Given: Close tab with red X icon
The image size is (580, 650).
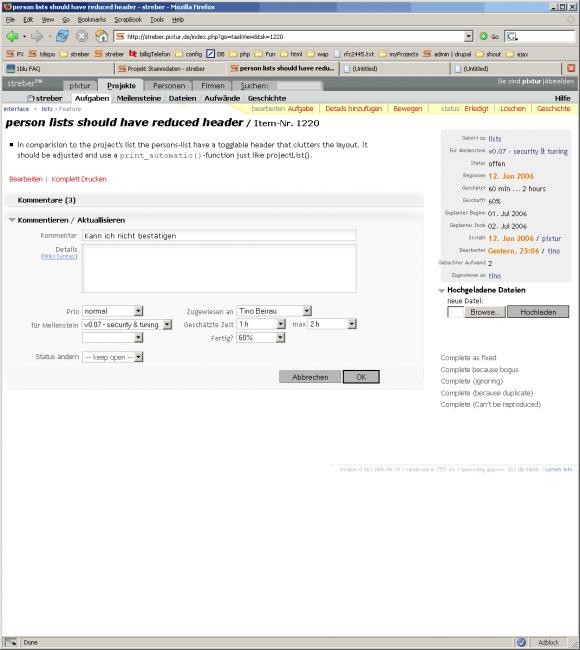Looking at the screenshot, I should (571, 68).
